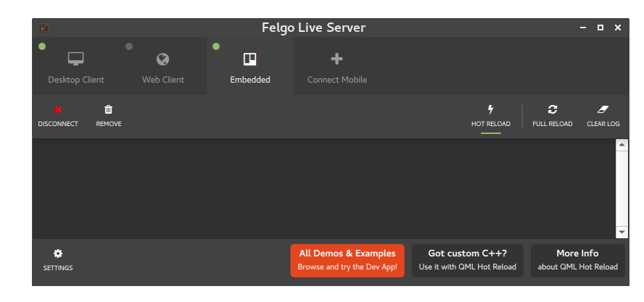This screenshot has height=302, width=644.
Task: Click the Embedded green status dot
Action: (216, 46)
